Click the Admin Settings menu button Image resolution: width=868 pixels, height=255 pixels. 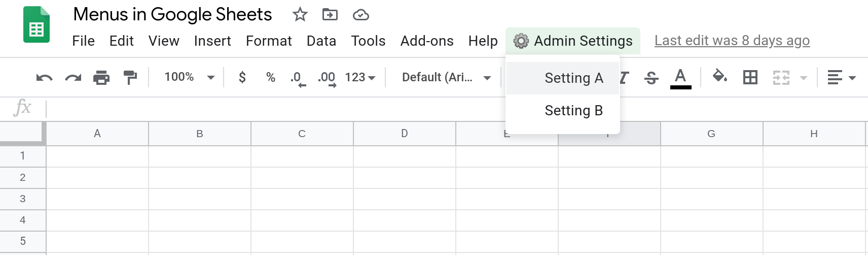[573, 41]
